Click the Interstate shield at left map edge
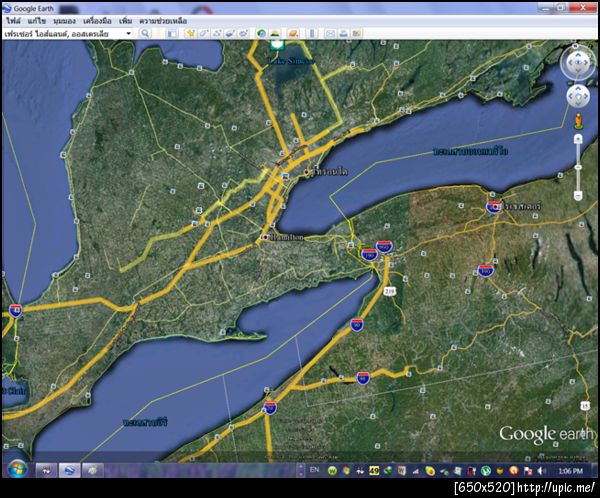 16,310
